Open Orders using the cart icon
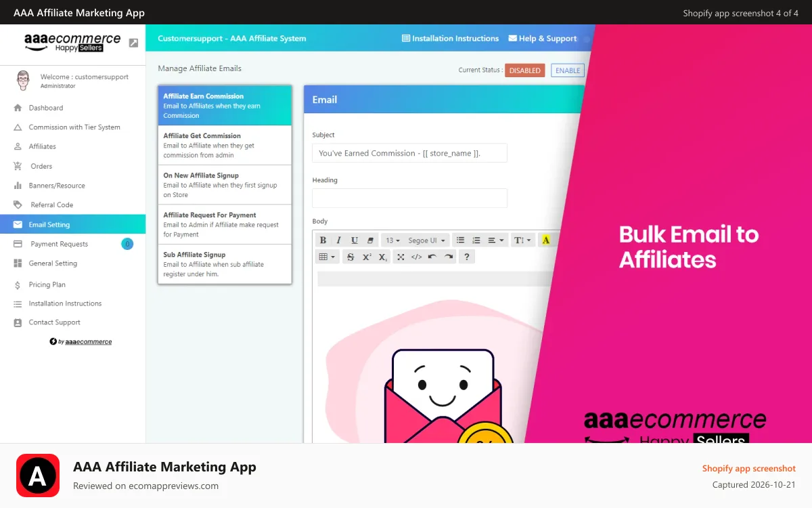812x508 pixels. pos(18,166)
